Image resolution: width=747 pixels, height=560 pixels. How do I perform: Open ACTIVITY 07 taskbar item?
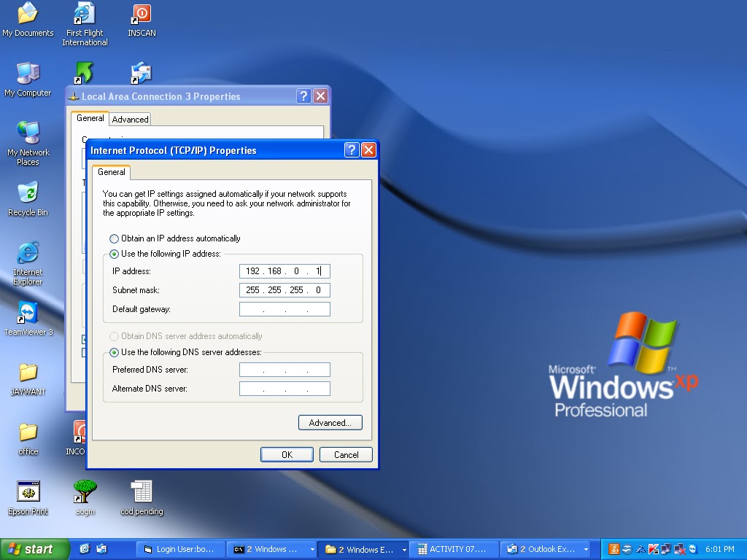point(454,549)
